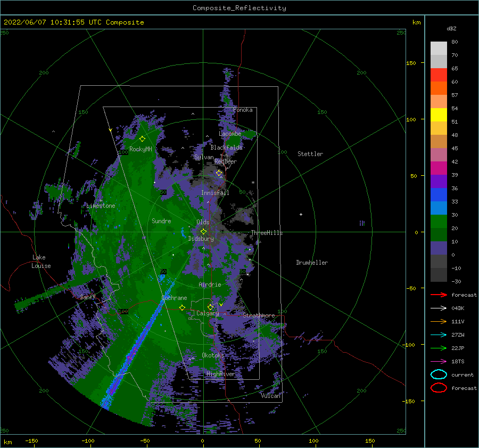Pick the slate purple 10-0 dBZ swatch
This screenshot has height=448, width=479.
(x=439, y=248)
